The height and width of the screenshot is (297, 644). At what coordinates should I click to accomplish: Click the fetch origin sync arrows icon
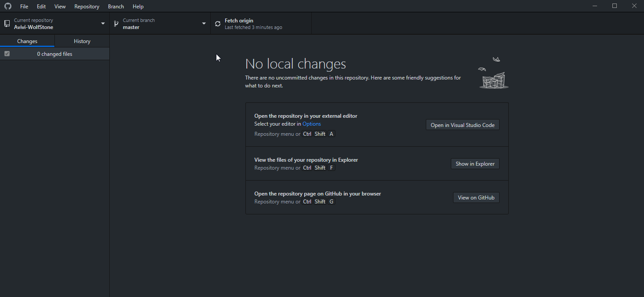point(218,24)
